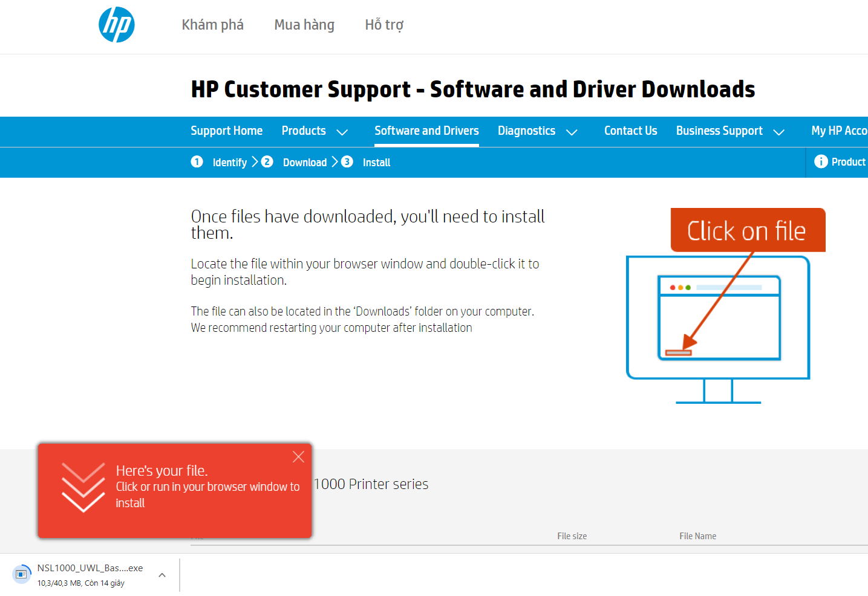Expand the Business Support dropdown chevron
The image size is (868, 596).
[779, 132]
